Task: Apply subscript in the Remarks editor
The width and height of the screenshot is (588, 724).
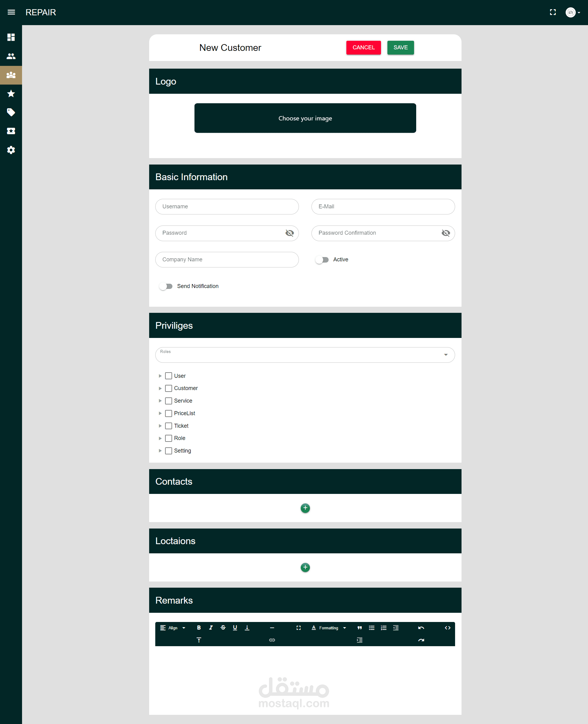Action: [x=247, y=628]
